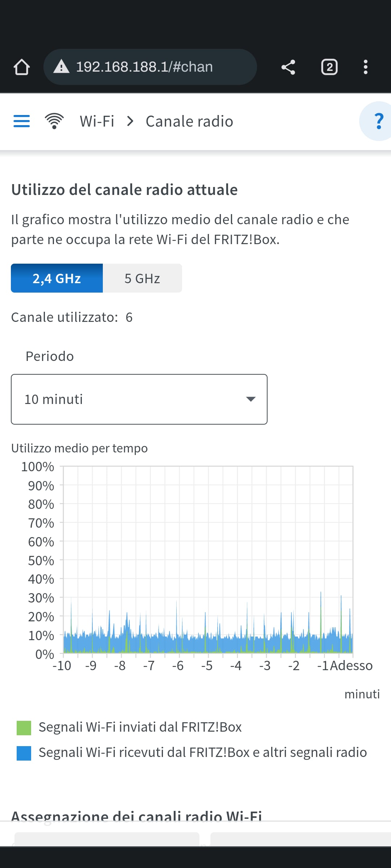
Task: Open the FRITZ!Box hamburger menu
Action: click(22, 121)
